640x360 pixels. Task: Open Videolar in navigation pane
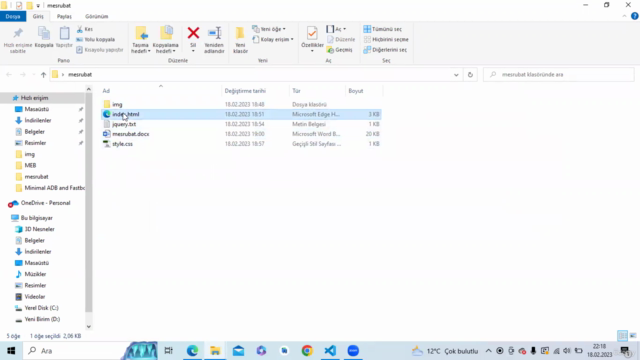(x=34, y=297)
